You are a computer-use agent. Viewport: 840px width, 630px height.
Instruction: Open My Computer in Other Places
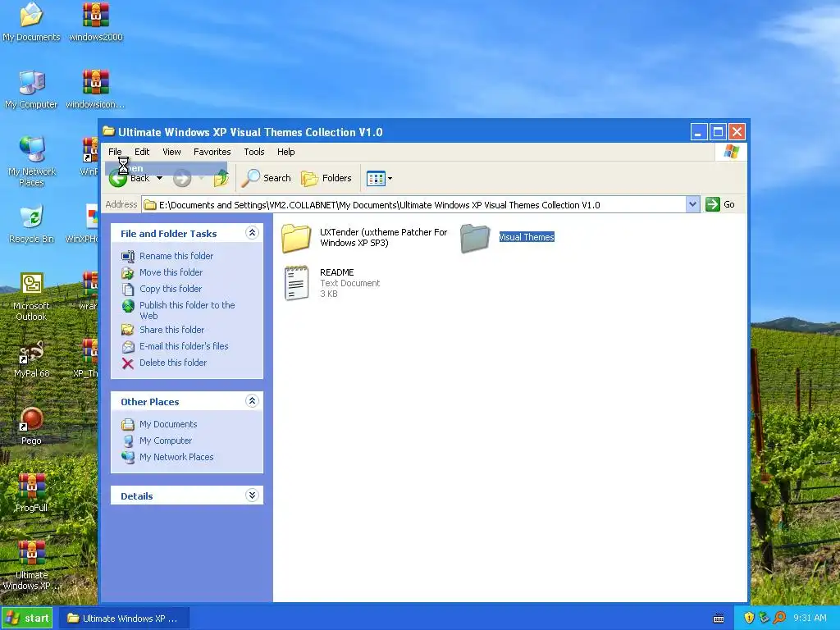pos(166,441)
